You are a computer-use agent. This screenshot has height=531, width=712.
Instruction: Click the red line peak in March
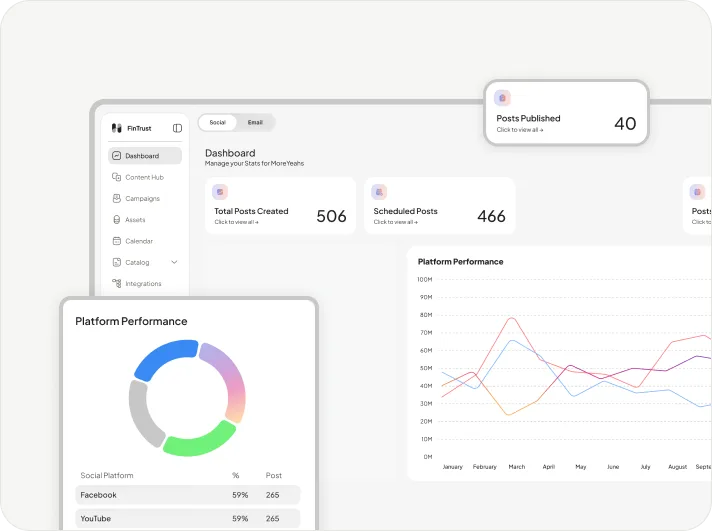(x=512, y=318)
